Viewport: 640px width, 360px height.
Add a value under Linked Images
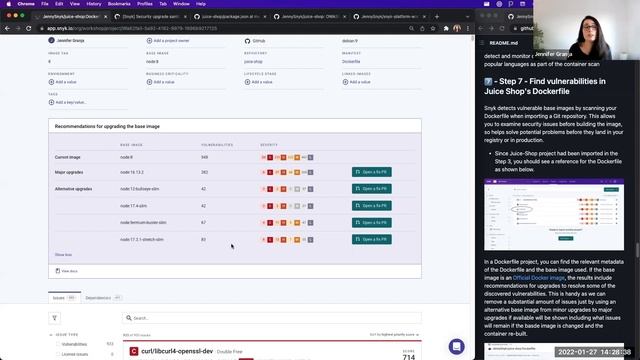tap(356, 82)
